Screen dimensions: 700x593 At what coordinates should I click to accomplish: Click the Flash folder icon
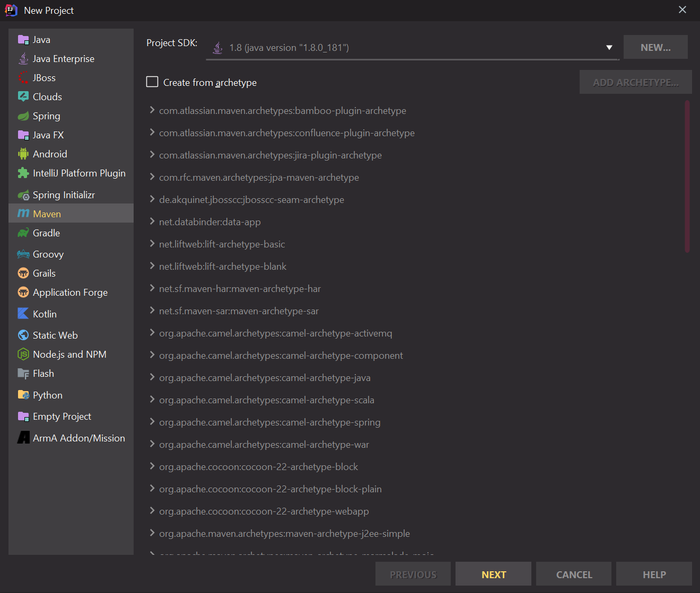pyautogui.click(x=23, y=374)
